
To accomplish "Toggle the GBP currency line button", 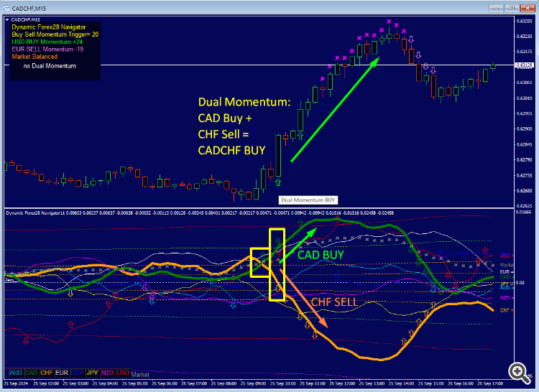I will 77,373.
